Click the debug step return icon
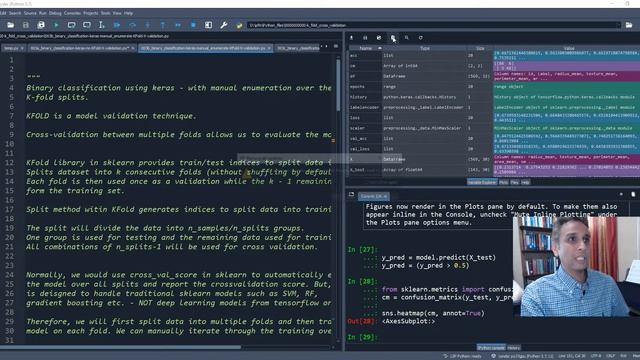The height and width of the screenshot is (360, 640). (x=162, y=25)
